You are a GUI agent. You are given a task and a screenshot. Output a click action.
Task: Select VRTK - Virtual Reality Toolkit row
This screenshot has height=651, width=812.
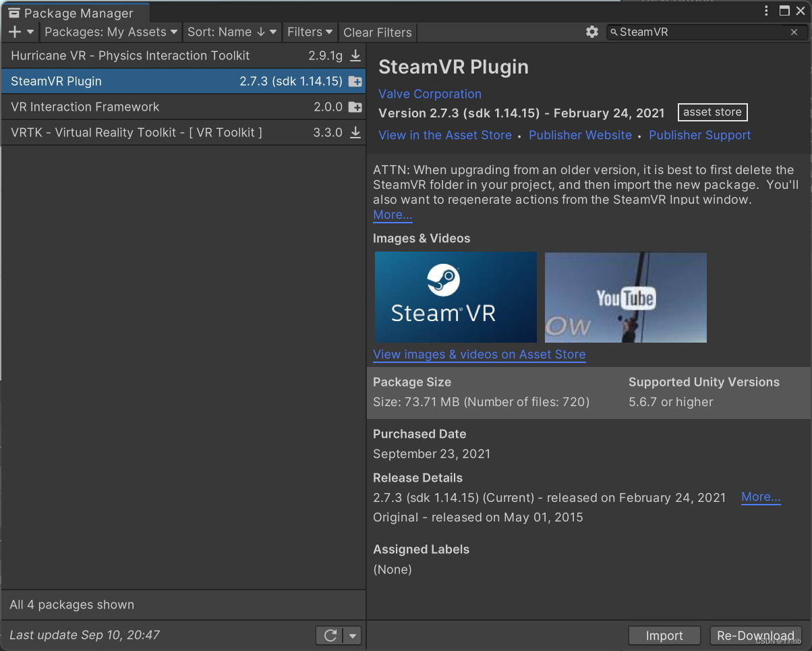(183, 132)
